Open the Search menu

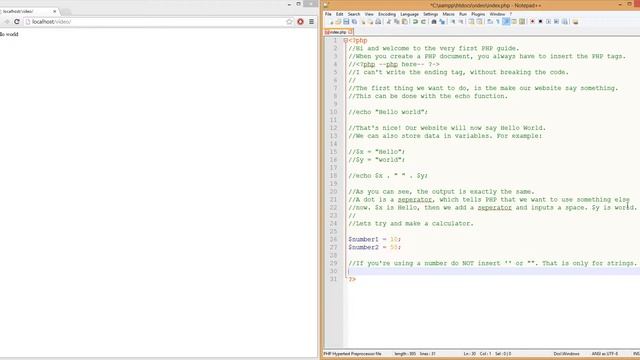click(x=354, y=14)
